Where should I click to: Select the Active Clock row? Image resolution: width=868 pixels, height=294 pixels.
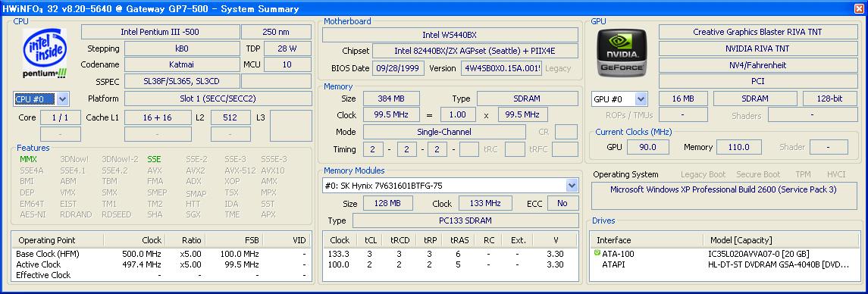click(x=161, y=264)
